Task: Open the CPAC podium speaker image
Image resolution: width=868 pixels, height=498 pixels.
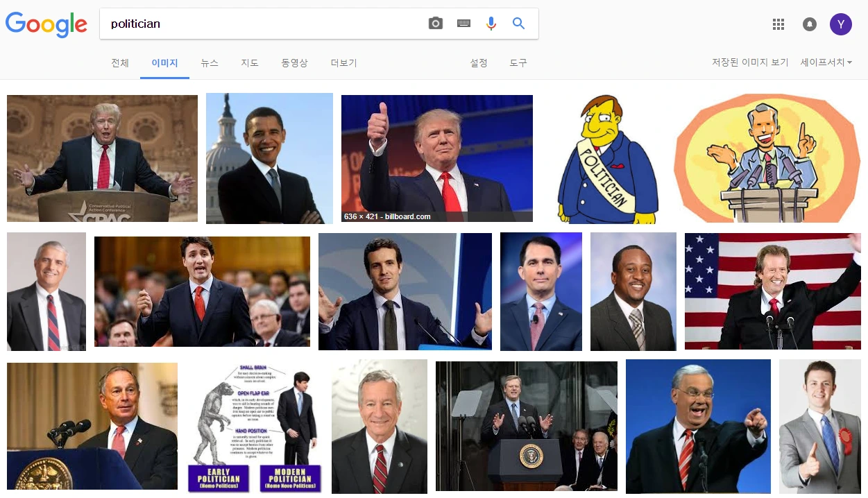Action: coord(102,158)
